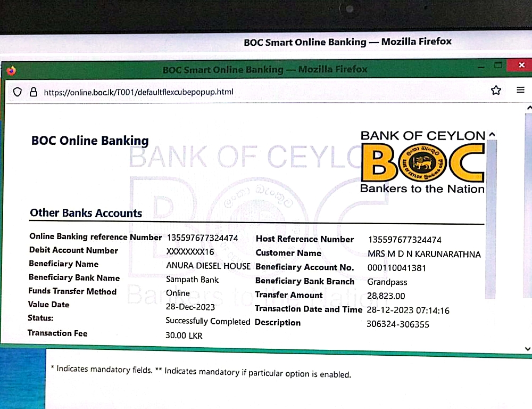Open the Firefox hamburger menu
532x409 pixels.
520,90
